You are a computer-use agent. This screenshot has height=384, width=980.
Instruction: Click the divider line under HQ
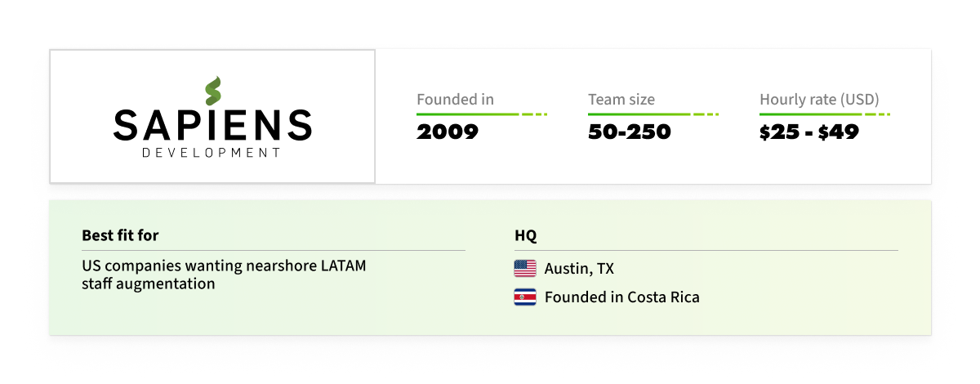(x=706, y=250)
